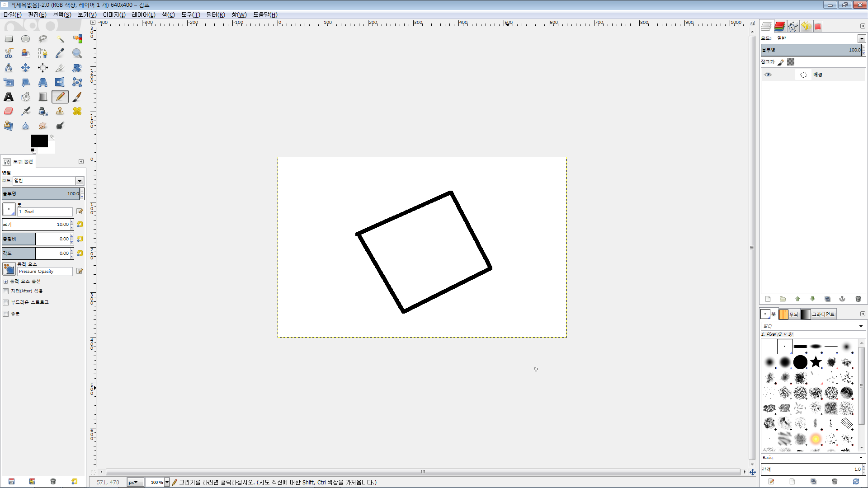Select the Smudge tool
868x488 pixels.
tap(43, 126)
